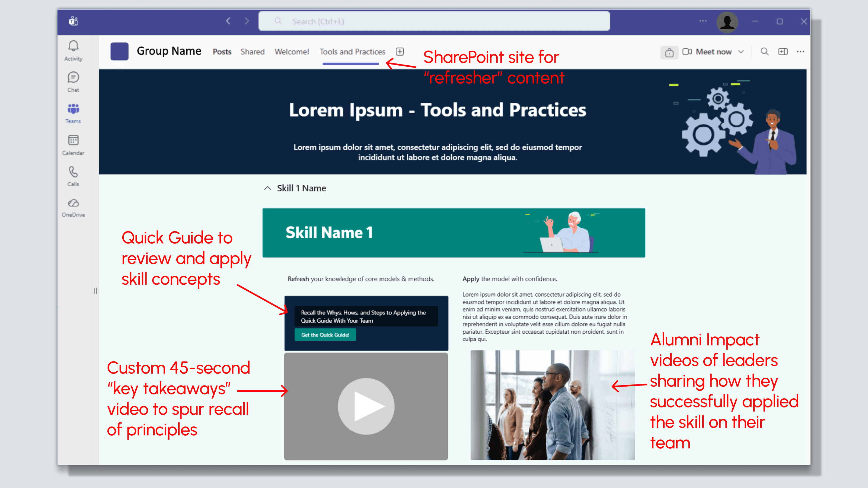
Task: Switch to the Posts tab
Action: tap(222, 52)
